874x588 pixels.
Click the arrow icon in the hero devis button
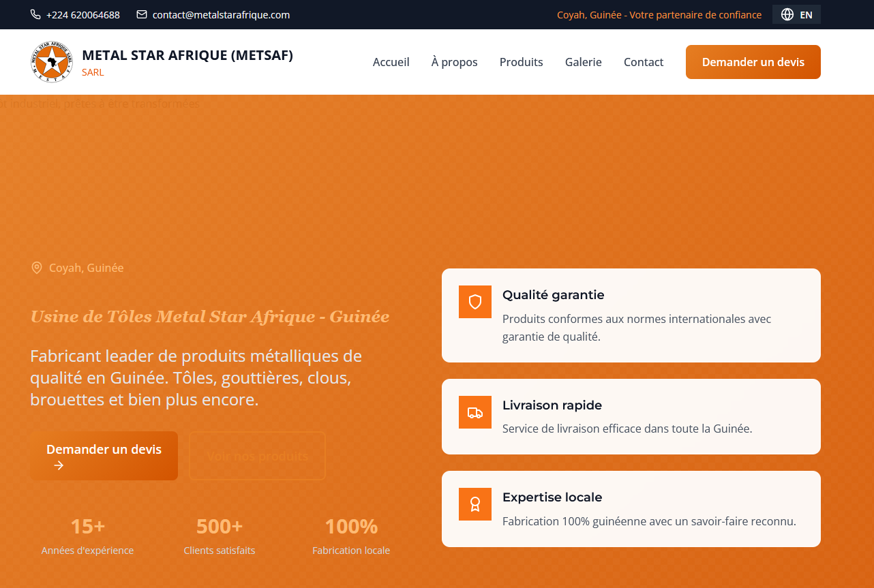[x=59, y=465]
